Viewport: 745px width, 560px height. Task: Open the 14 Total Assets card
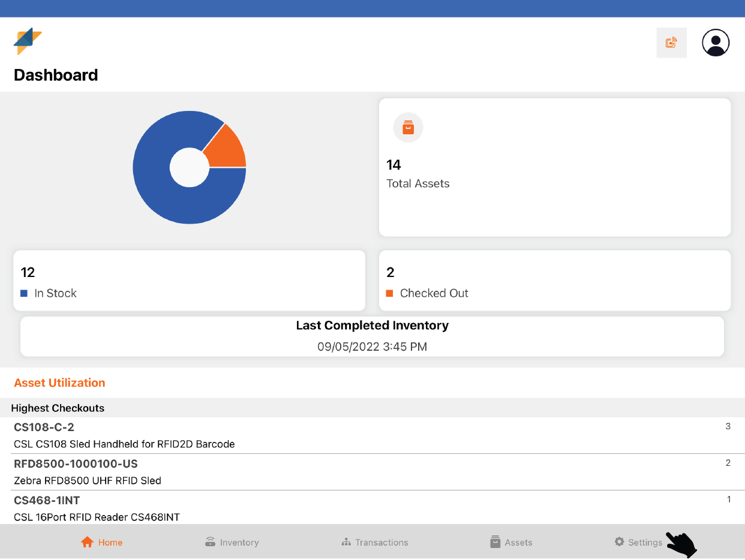pyautogui.click(x=554, y=167)
